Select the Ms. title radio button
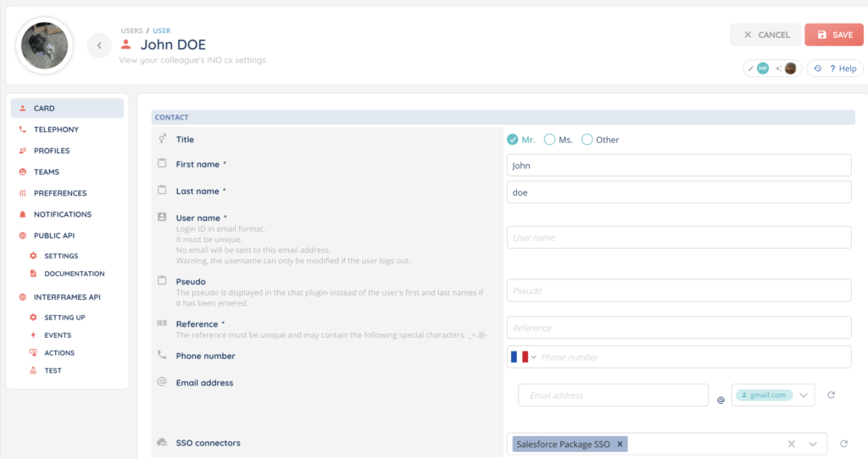 pyautogui.click(x=549, y=140)
